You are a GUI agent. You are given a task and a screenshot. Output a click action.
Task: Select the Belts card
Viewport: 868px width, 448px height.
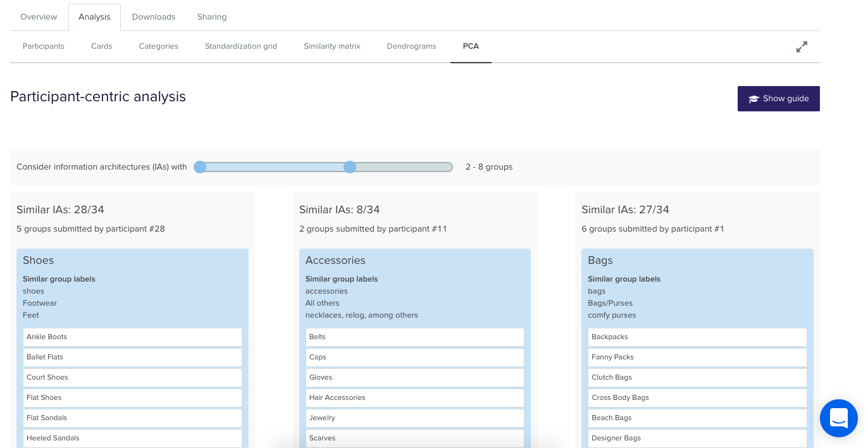point(415,337)
